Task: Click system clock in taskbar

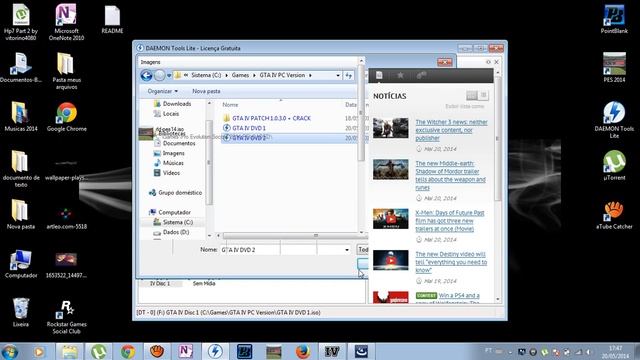Action: (x=616, y=352)
